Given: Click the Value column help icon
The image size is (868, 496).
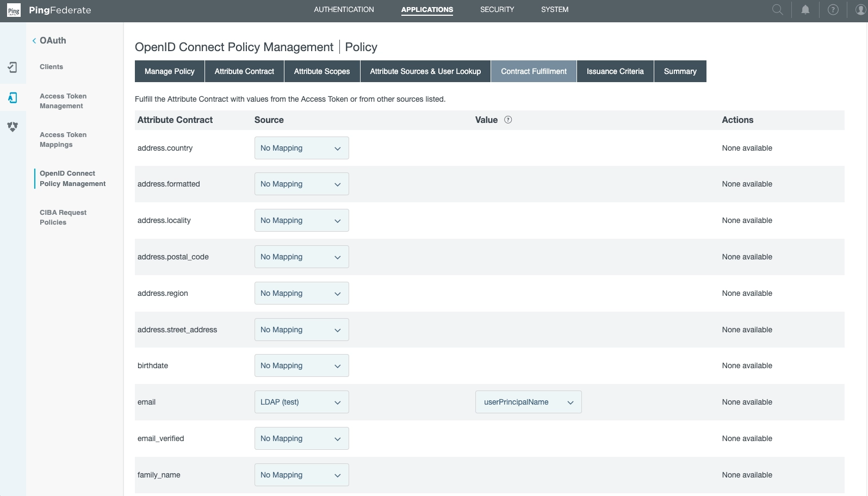Looking at the screenshot, I should tap(508, 120).
